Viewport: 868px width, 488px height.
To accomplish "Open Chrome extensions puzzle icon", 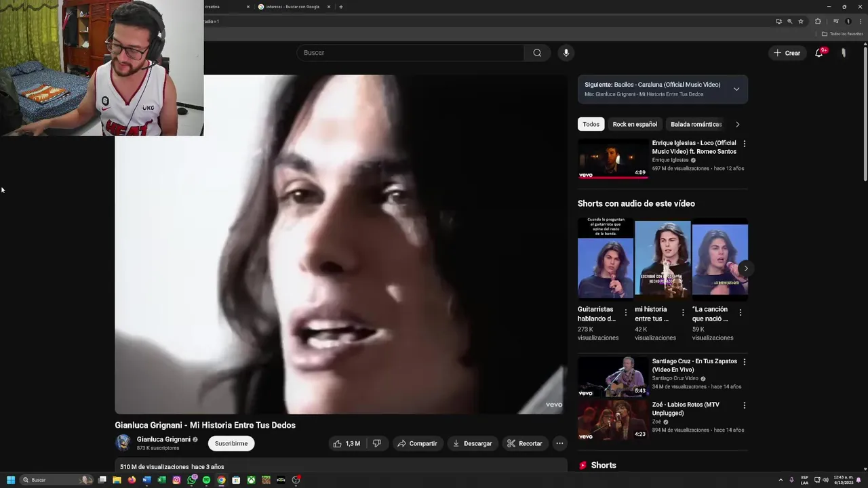I will (818, 21).
